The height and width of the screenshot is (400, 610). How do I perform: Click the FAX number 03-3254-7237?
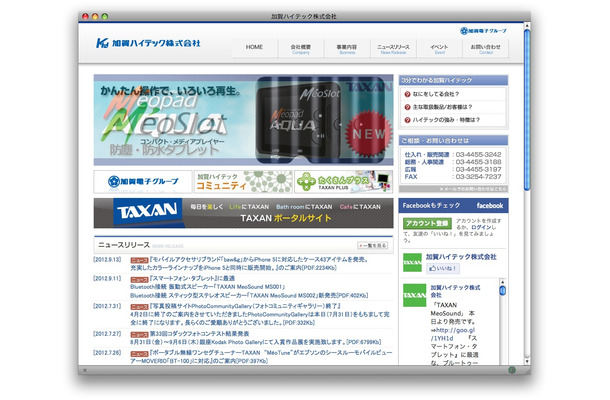(478, 177)
